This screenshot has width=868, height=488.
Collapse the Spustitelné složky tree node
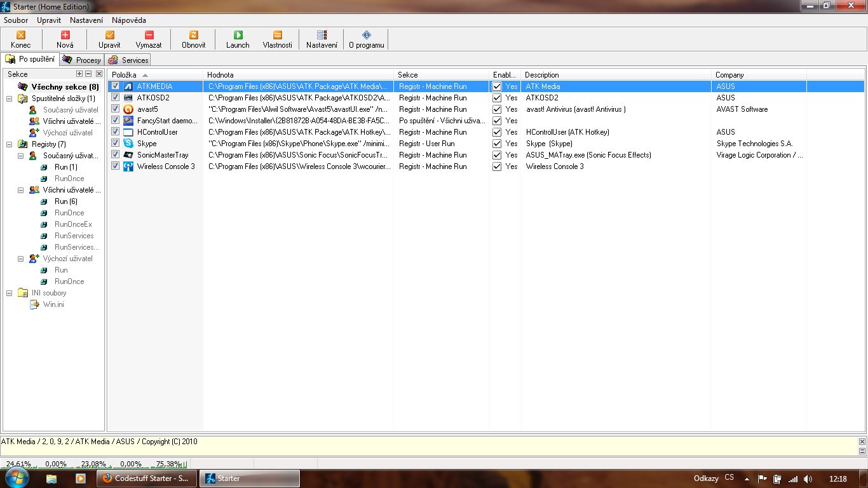click(10, 98)
